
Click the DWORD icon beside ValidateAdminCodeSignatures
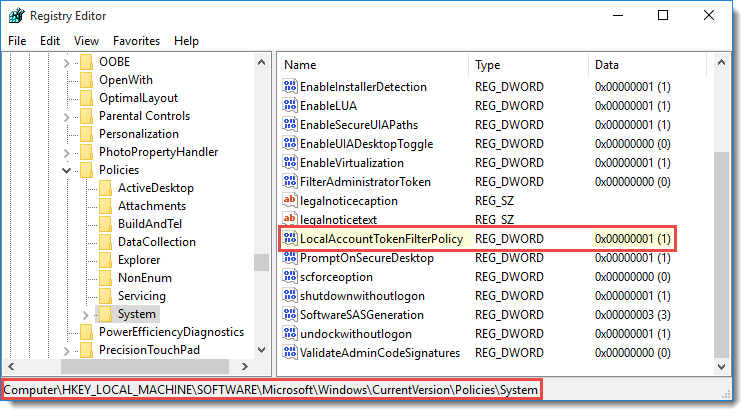(290, 353)
